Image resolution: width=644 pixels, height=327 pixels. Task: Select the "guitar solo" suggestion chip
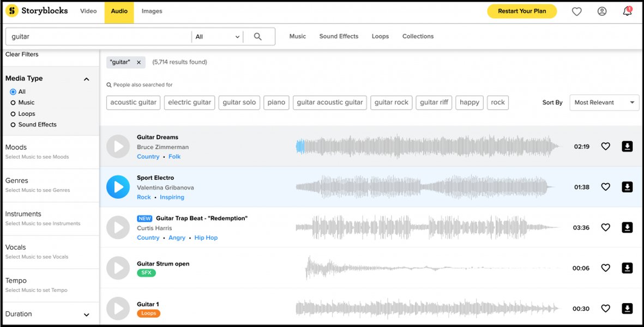tap(239, 102)
